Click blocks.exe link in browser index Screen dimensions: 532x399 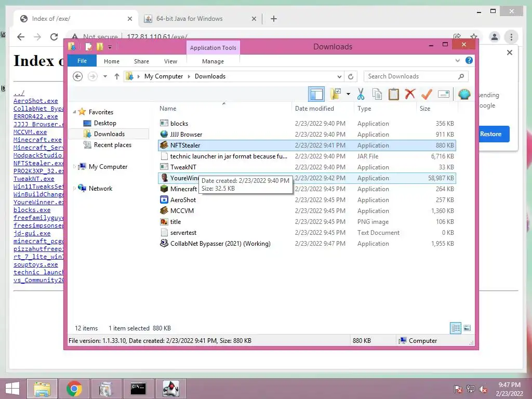32,210
